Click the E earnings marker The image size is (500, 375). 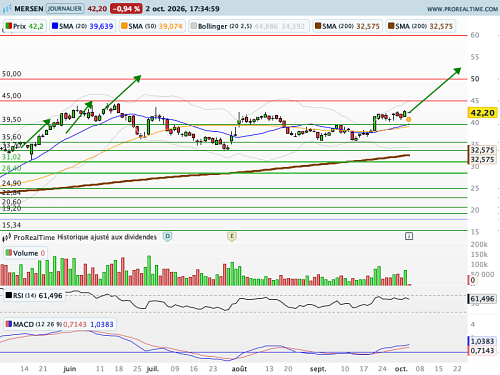(232, 237)
